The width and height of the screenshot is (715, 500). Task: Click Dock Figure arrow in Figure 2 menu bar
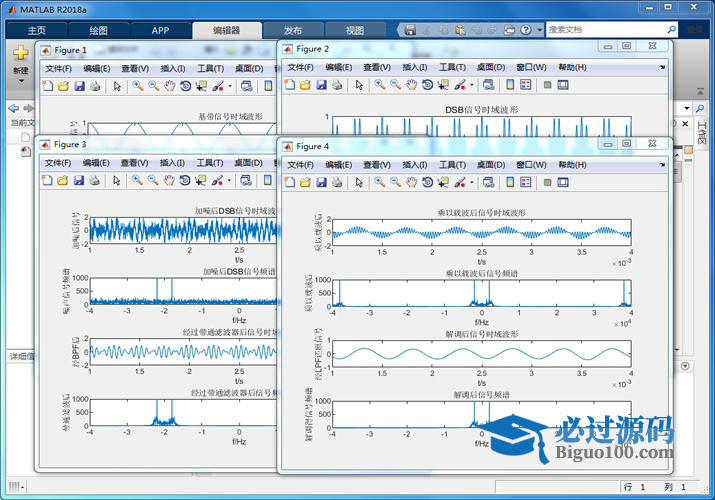coord(662,67)
